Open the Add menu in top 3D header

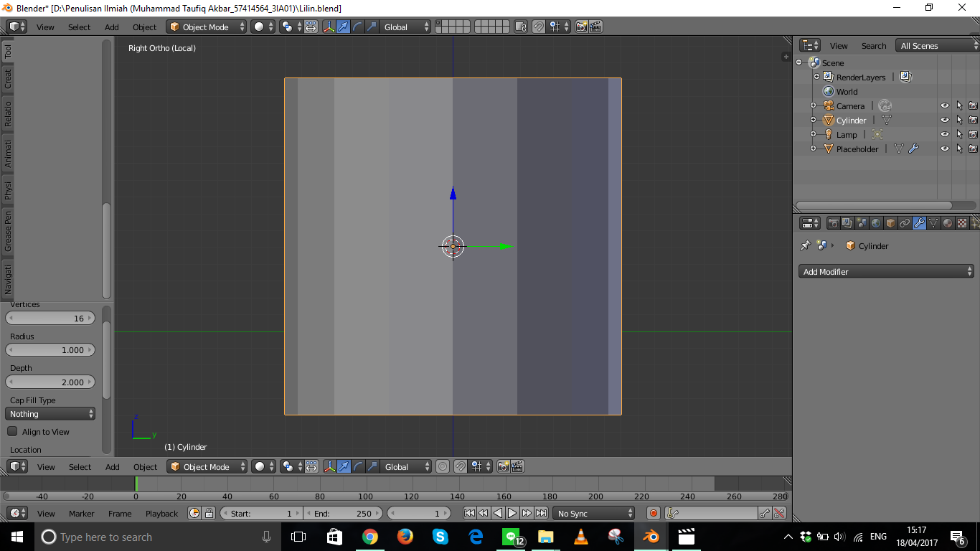click(x=112, y=27)
